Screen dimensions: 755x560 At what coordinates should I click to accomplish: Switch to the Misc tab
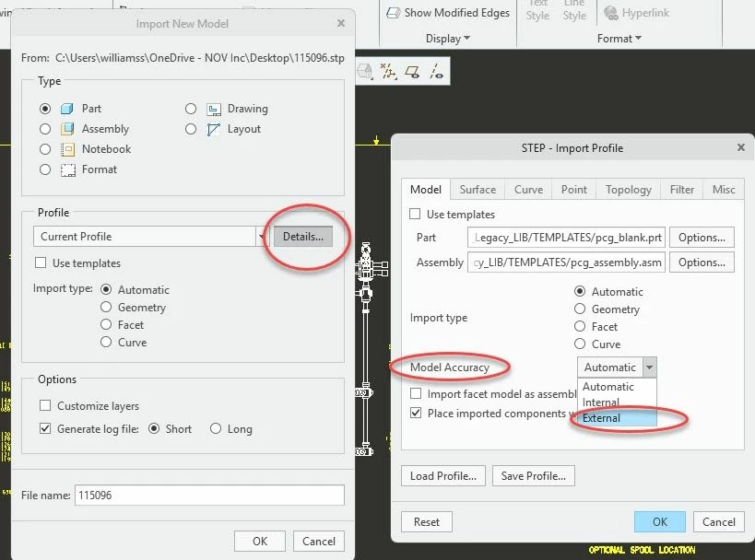(724, 190)
